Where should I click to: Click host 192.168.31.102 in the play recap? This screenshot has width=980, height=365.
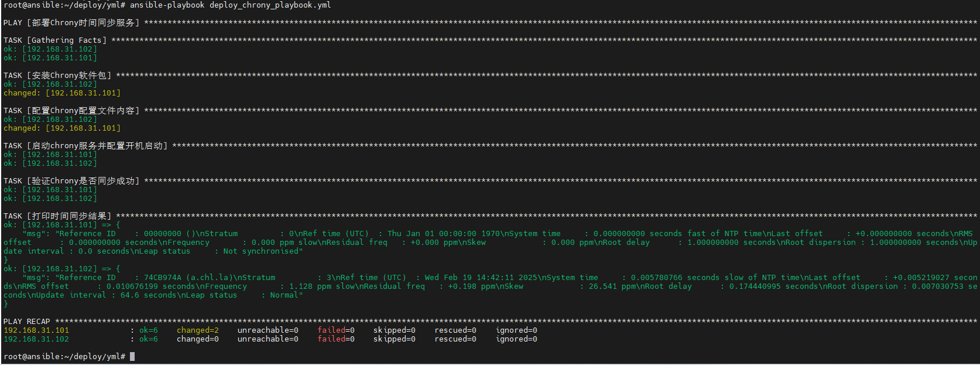coord(36,339)
